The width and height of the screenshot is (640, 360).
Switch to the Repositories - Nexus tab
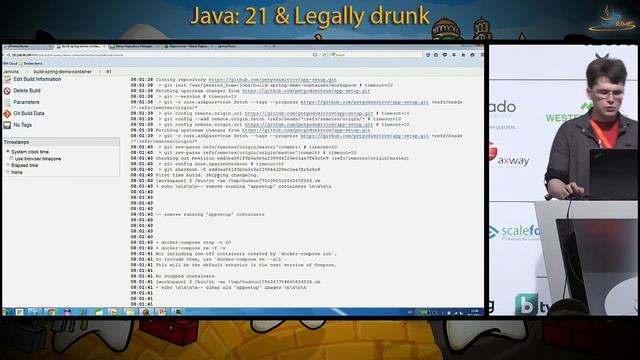pos(188,47)
